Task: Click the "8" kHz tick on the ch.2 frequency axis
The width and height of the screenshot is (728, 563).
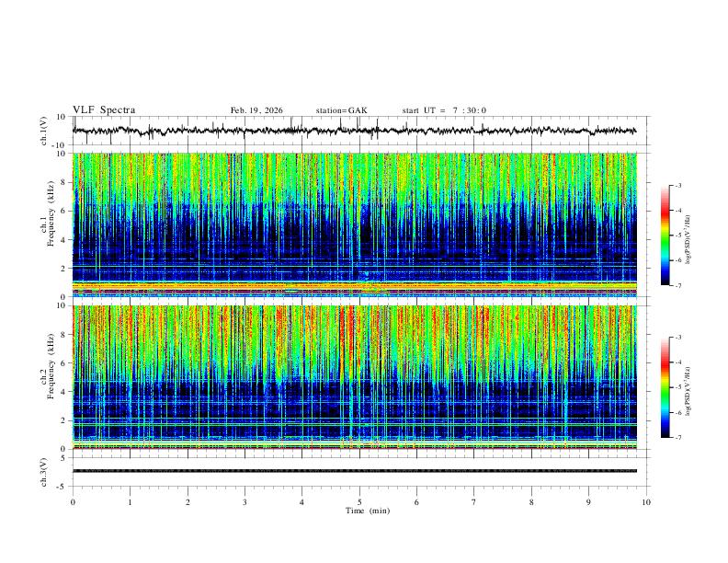Action: (x=63, y=335)
